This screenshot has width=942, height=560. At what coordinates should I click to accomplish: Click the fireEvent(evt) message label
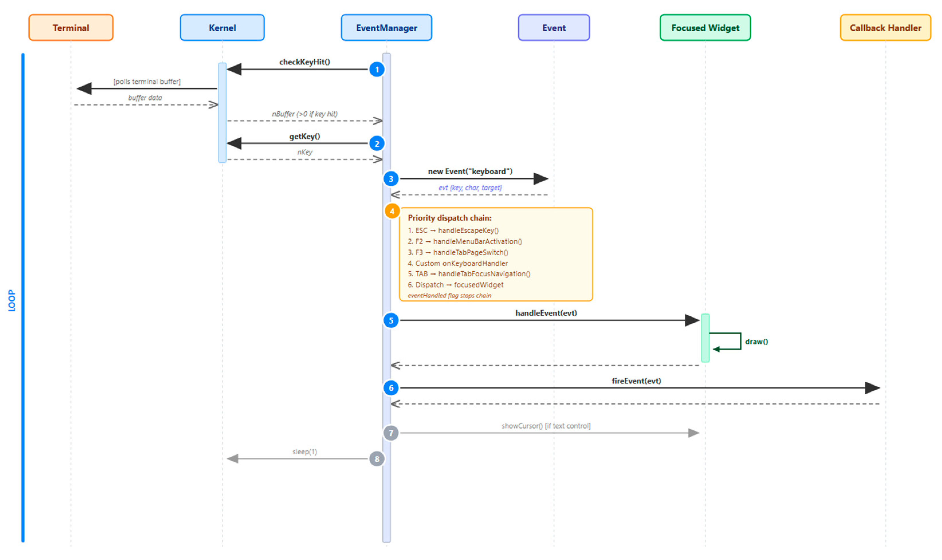coord(636,381)
